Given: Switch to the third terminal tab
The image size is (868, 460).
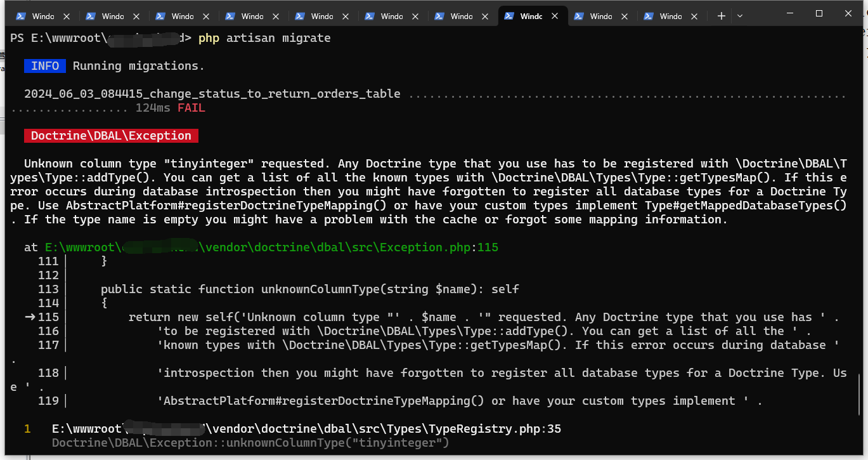Looking at the screenshot, I should 182,16.
